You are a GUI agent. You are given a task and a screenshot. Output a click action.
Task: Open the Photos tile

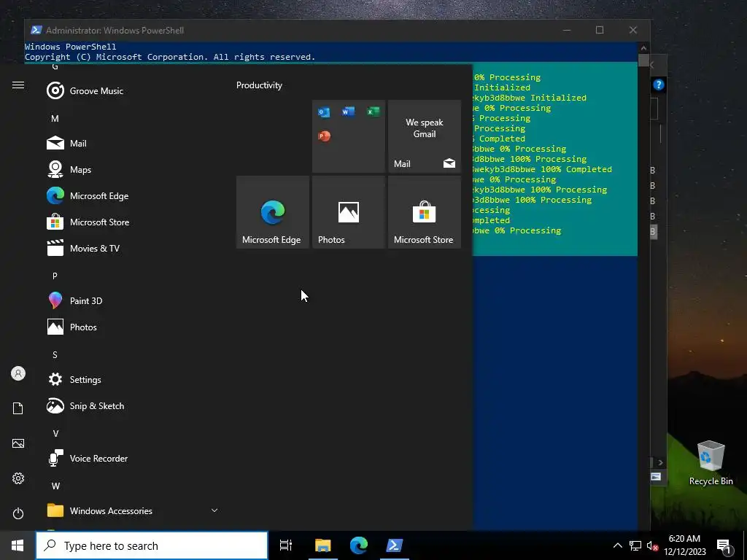[348, 212]
